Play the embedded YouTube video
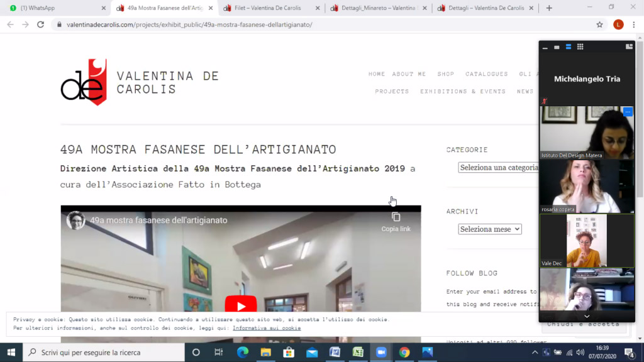The image size is (644, 362). point(241,305)
